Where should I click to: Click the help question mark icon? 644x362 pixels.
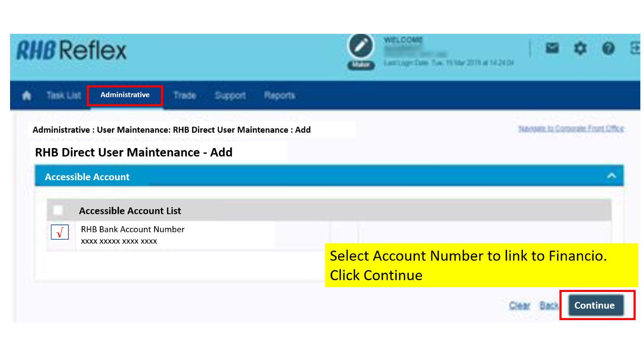(609, 48)
